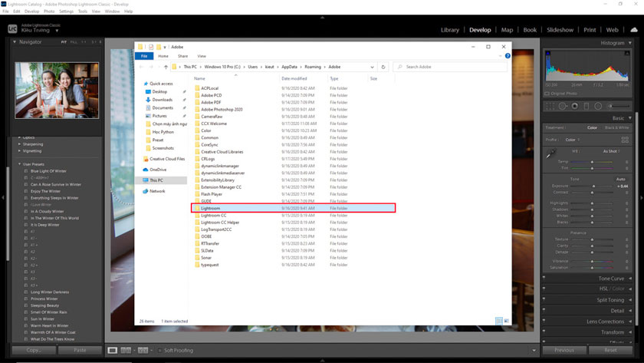Toggle HSL / Color panel switch
This screenshot has height=363, width=644.
tap(544, 289)
